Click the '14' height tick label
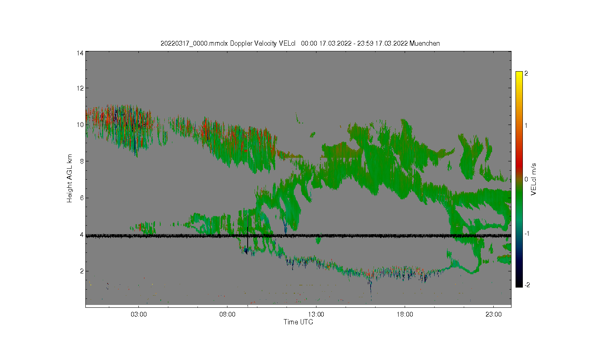This screenshot has width=607, height=364. [x=80, y=53]
